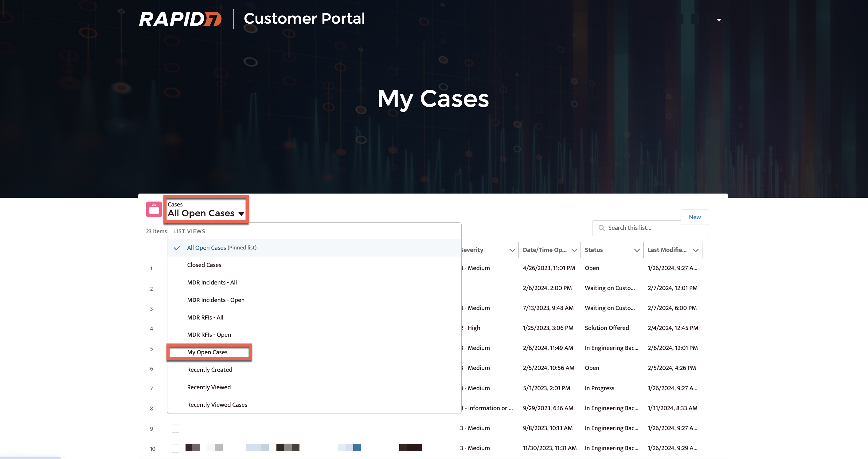Tick the checkbox in row 9
Image resolution: width=868 pixels, height=459 pixels.
[x=175, y=428]
